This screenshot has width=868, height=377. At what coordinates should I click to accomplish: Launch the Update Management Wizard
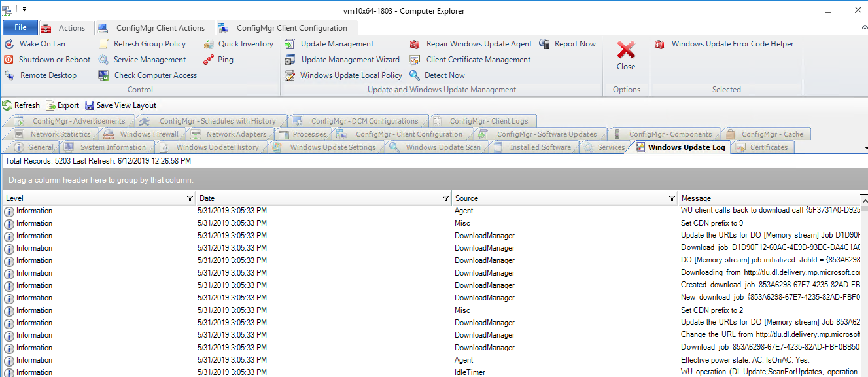click(350, 59)
